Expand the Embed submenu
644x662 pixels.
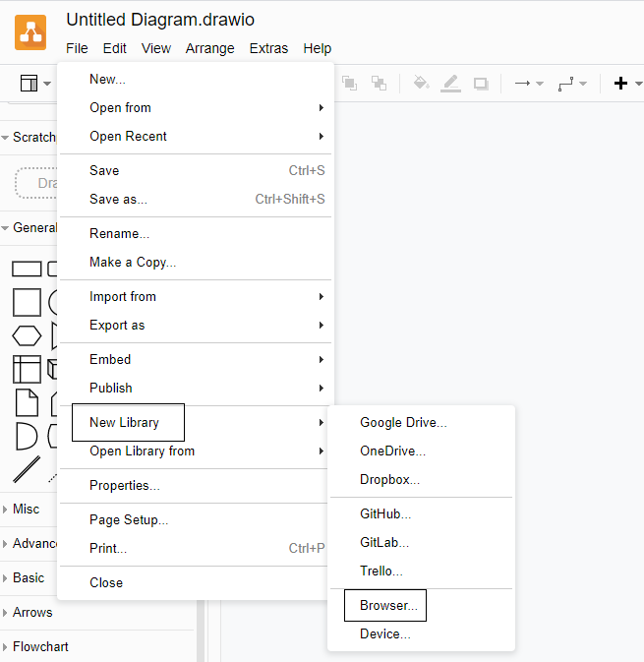coord(196,359)
